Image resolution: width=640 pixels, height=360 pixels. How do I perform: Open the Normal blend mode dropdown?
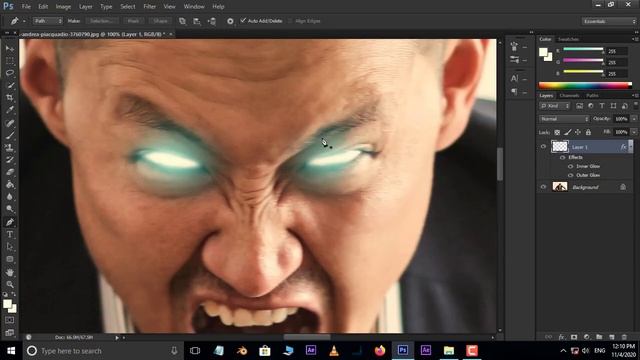[x=564, y=119]
